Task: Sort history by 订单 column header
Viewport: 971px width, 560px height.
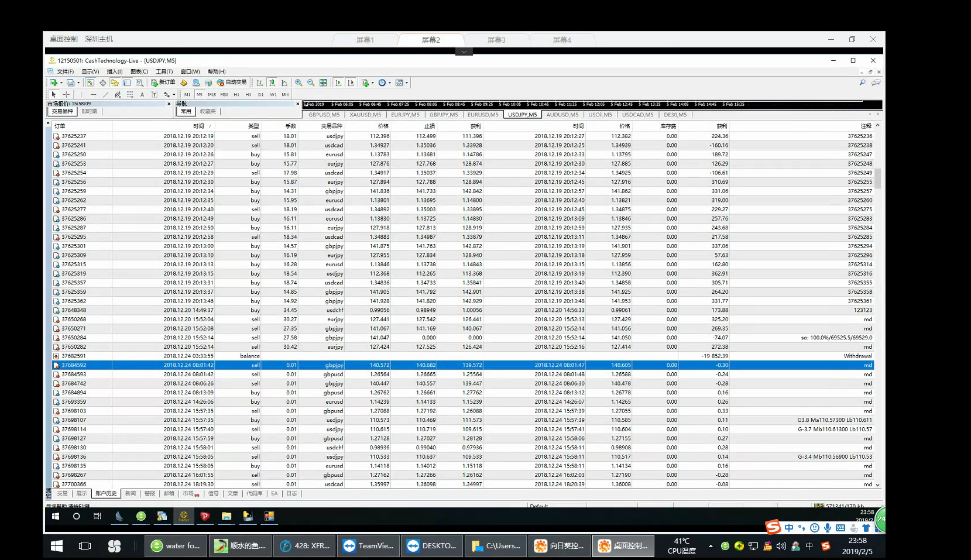Action: pos(82,126)
